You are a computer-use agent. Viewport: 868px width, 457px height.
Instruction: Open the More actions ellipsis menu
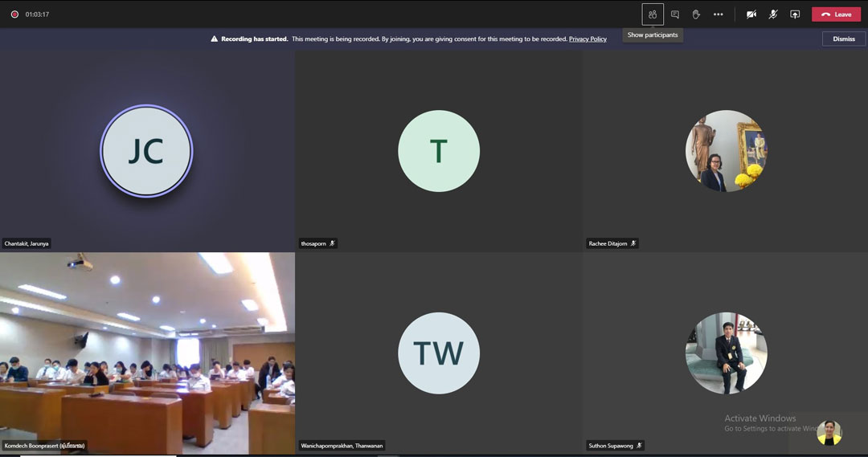719,14
